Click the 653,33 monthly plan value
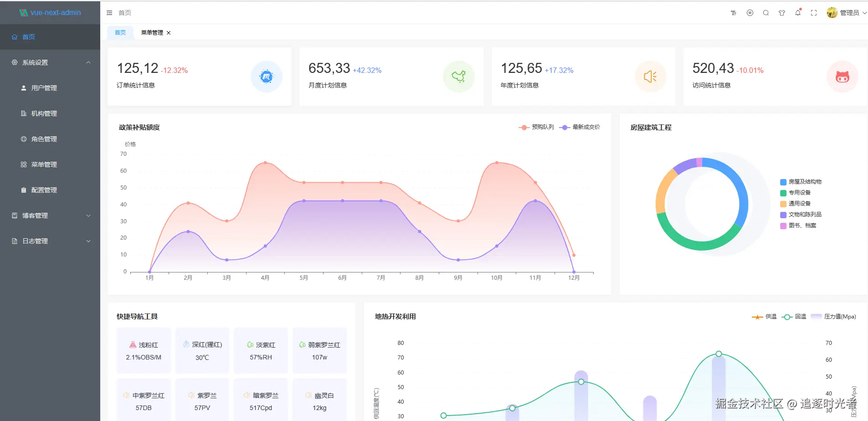The image size is (868, 421). click(x=329, y=68)
